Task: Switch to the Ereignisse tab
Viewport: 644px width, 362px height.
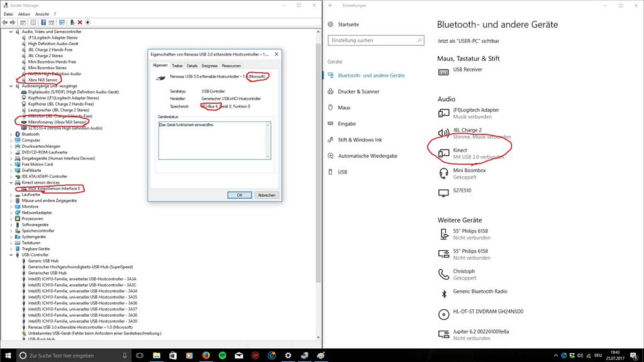Action: (x=209, y=65)
